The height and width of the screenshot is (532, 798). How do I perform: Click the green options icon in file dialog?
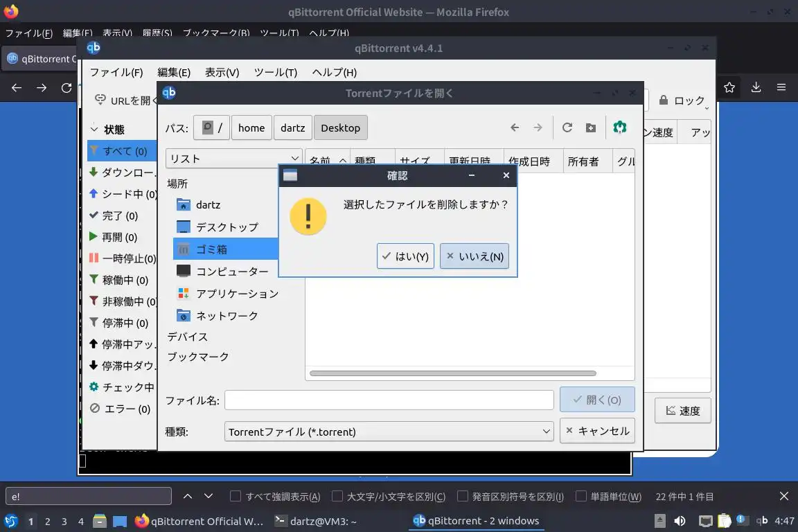pos(619,127)
